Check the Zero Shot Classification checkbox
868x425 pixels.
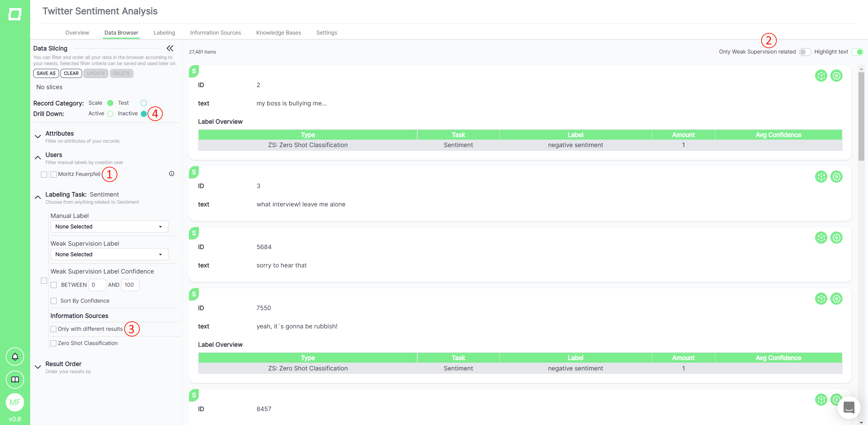[54, 343]
